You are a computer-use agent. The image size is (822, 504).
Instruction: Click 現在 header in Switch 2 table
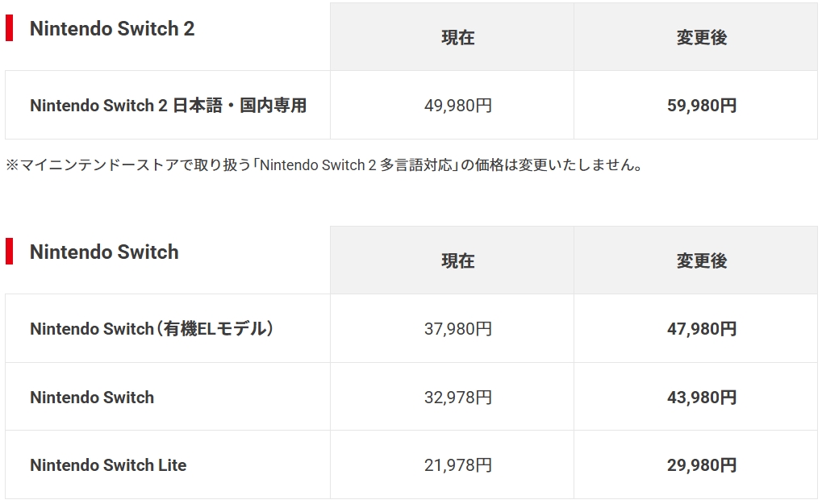tap(458, 37)
